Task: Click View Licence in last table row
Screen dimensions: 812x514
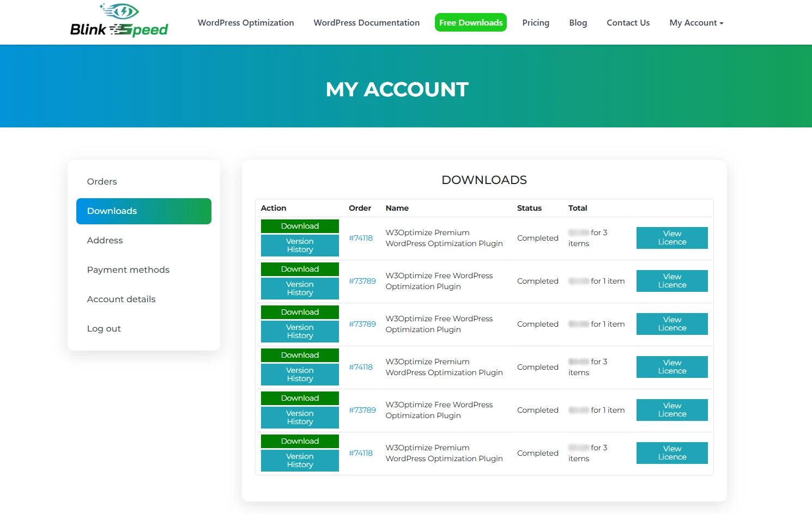Action: pyautogui.click(x=672, y=453)
